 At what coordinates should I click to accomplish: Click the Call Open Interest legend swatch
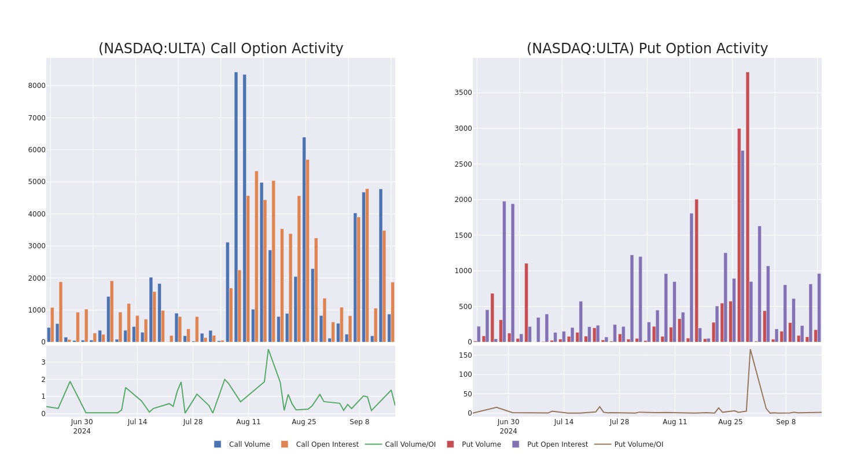pos(285,444)
